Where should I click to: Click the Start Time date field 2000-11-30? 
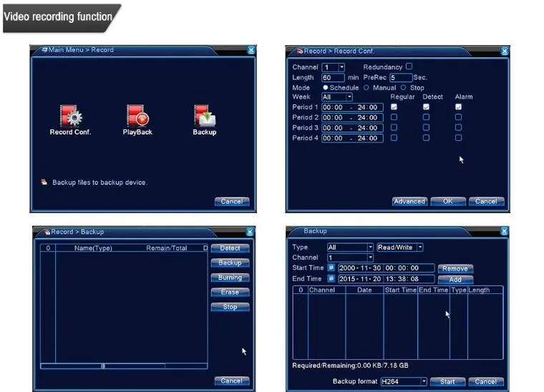360,268
